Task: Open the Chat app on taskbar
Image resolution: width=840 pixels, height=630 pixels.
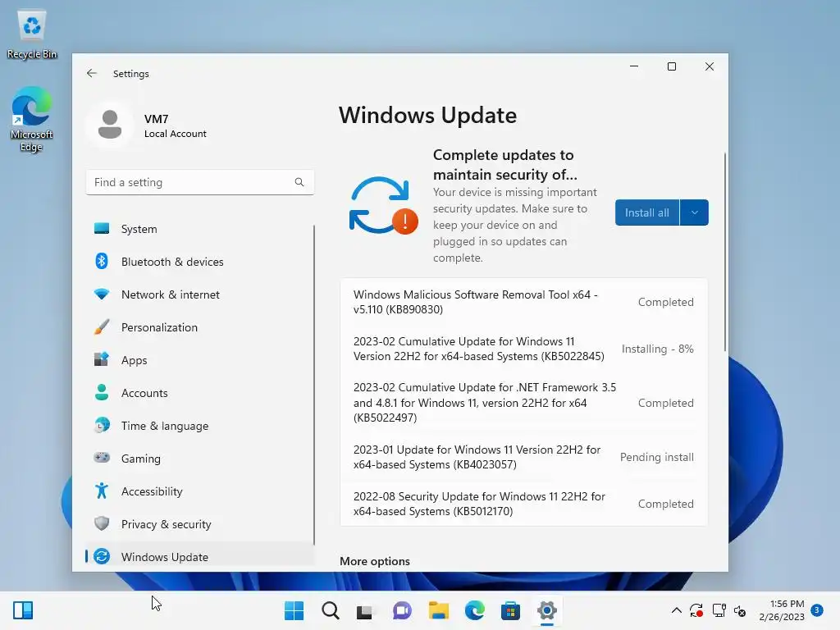Action: (402, 610)
